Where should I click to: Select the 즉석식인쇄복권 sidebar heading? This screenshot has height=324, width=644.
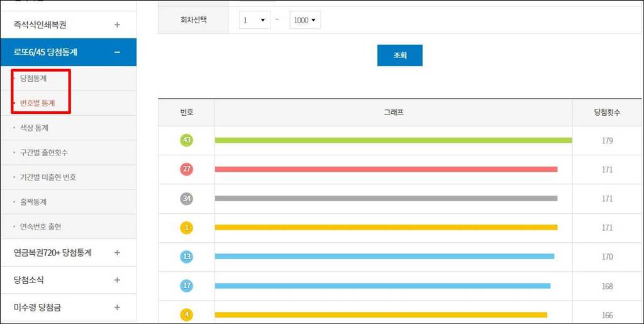pyautogui.click(x=40, y=25)
